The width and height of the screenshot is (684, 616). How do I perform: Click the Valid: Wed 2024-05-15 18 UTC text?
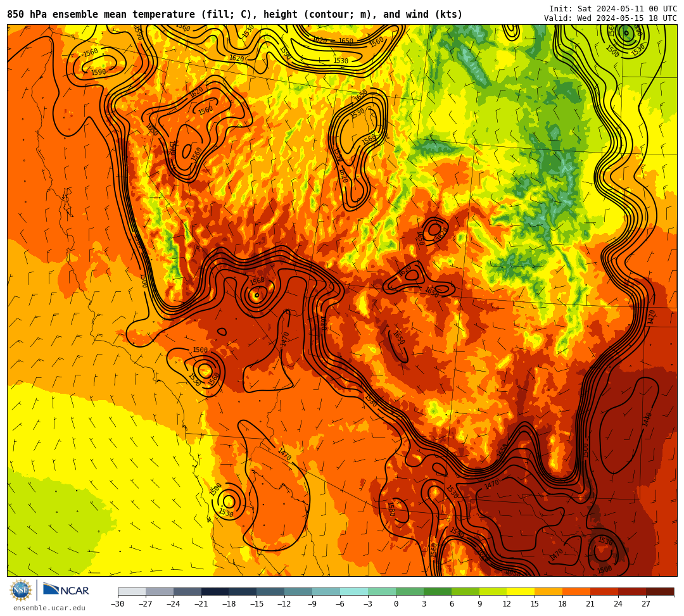[x=611, y=18]
